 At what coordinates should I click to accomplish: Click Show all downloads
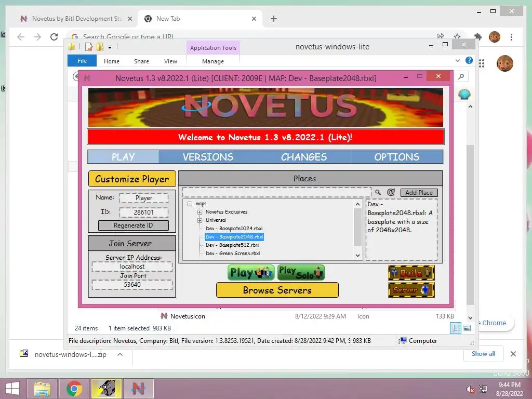pyautogui.click(x=484, y=354)
